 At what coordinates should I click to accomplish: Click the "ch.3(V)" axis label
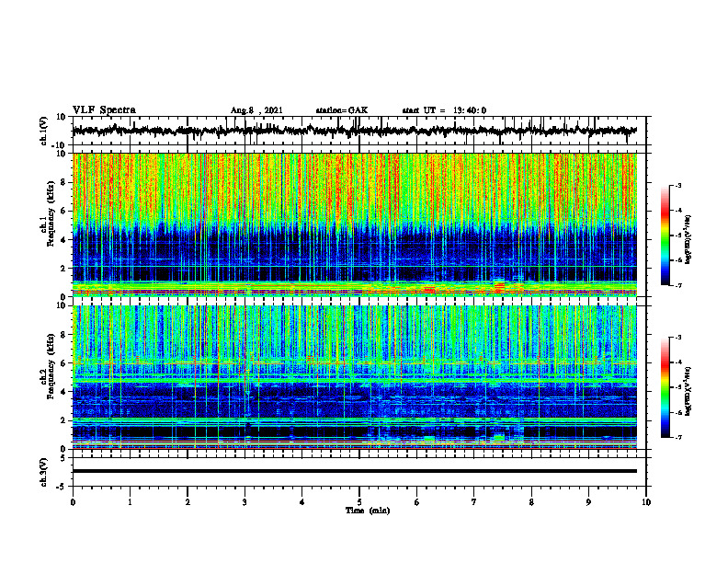tap(44, 472)
